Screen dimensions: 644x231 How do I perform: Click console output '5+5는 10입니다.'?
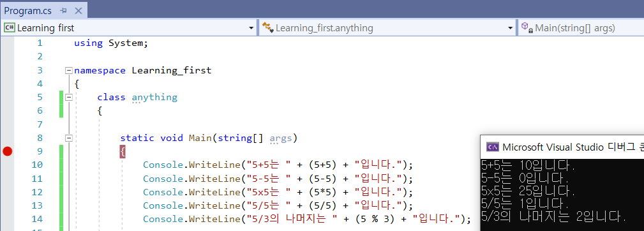(x=528, y=166)
